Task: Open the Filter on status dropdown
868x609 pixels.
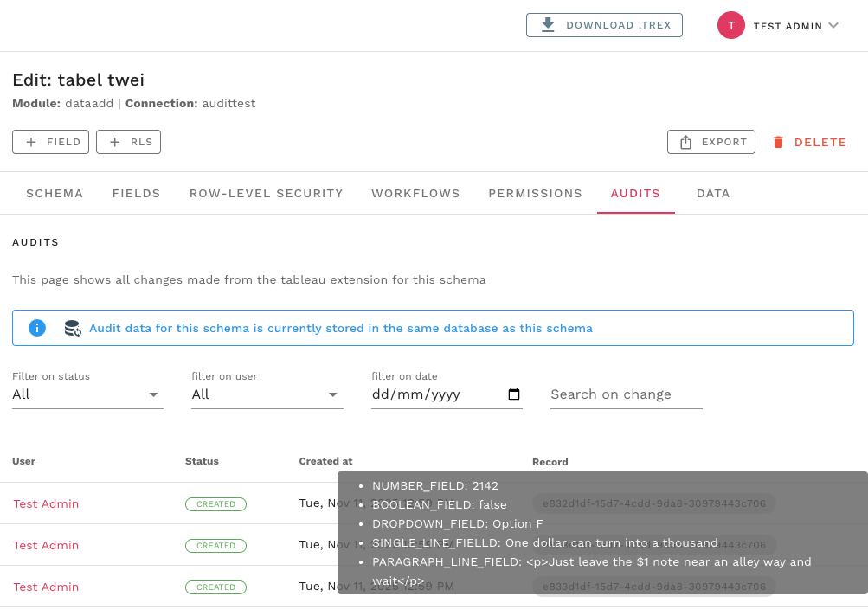Action: (x=87, y=394)
